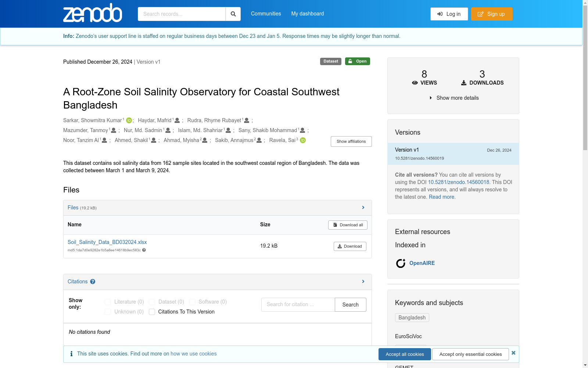588x368 pixels.
Task: Click the Read more link
Action: tap(441, 197)
